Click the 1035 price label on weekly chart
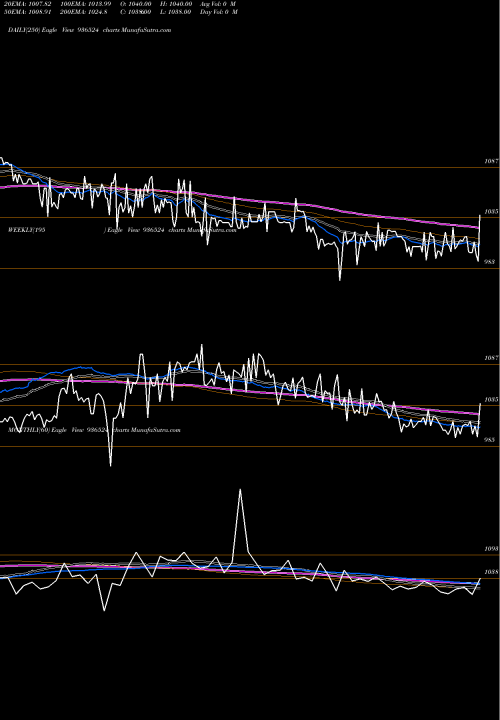Viewport: 500px width, 720px height. [x=491, y=399]
